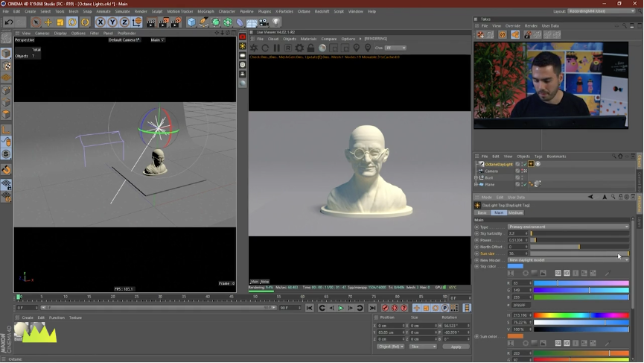Click the Sun color orange swatch
The image size is (644, 363).
[515, 336]
